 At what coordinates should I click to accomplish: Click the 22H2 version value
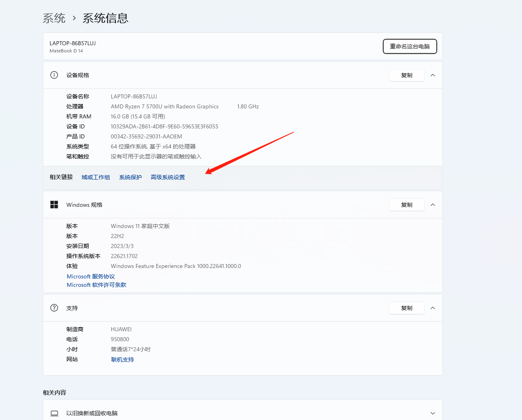tap(118, 236)
